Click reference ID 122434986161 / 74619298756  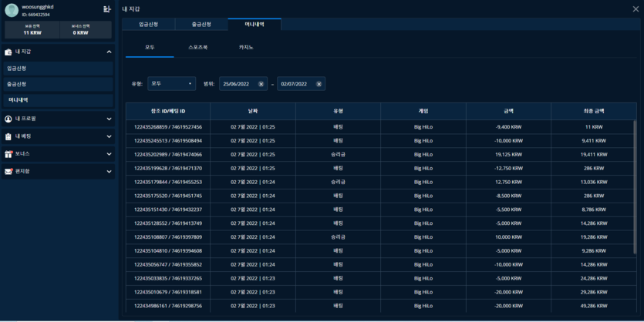coord(168,306)
